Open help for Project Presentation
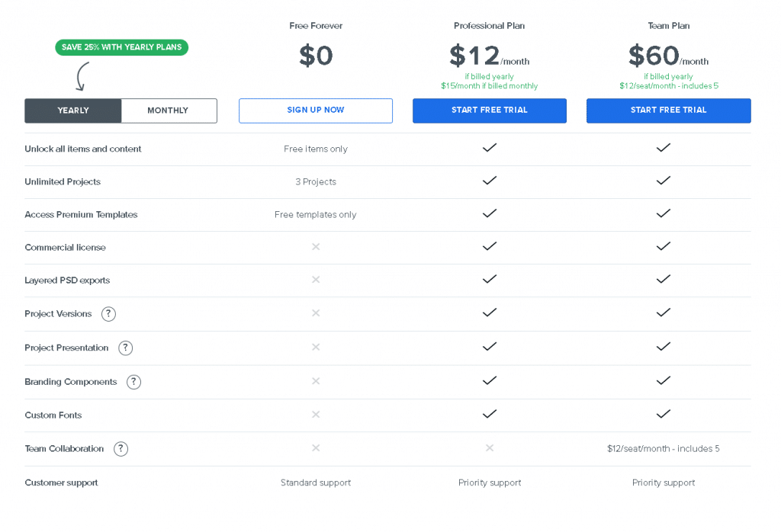This screenshot has height=532, width=781. coord(125,348)
